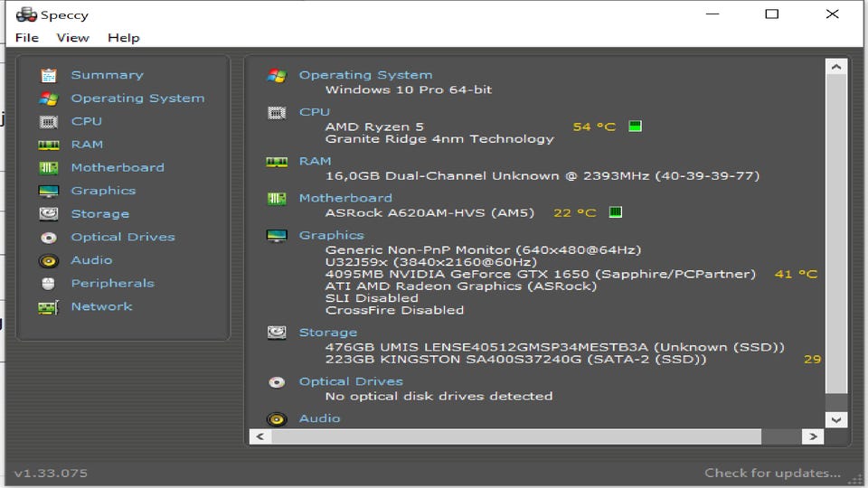The image size is (868, 488).
Task: Select Operating System in the sidebar
Action: (x=137, y=98)
